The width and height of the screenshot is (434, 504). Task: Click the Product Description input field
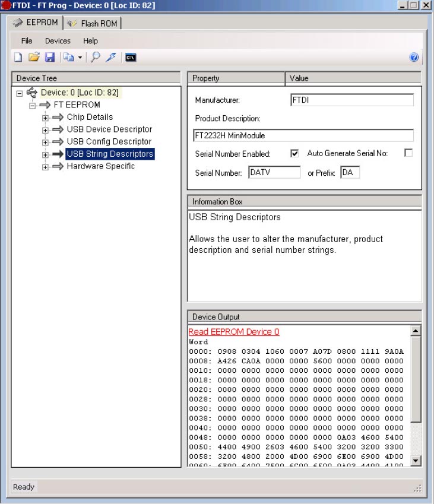point(303,135)
